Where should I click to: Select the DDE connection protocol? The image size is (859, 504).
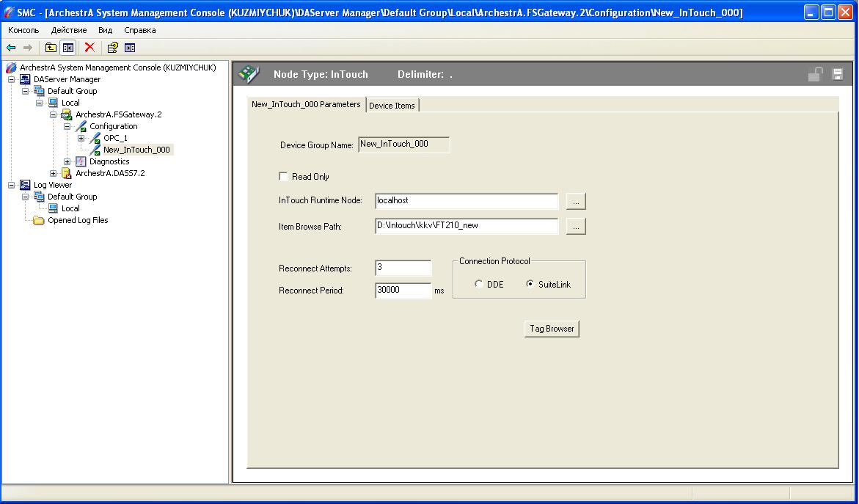pyautogui.click(x=479, y=285)
